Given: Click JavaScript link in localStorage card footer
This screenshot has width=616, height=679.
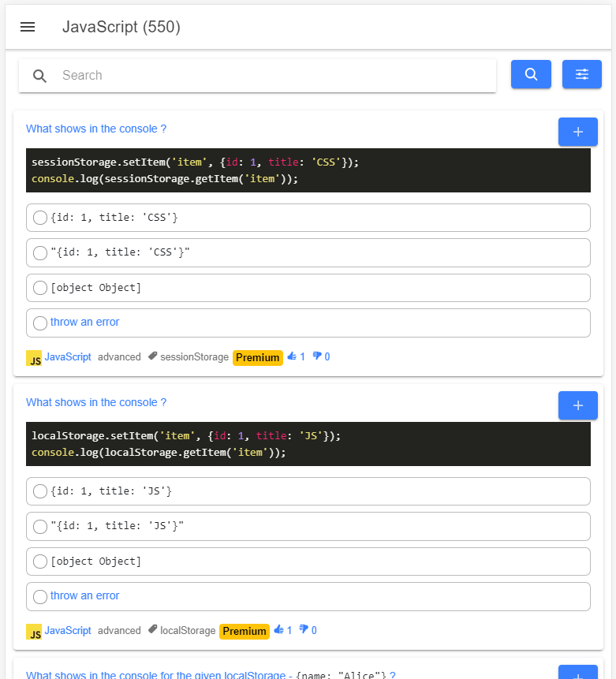Looking at the screenshot, I should click(68, 631).
